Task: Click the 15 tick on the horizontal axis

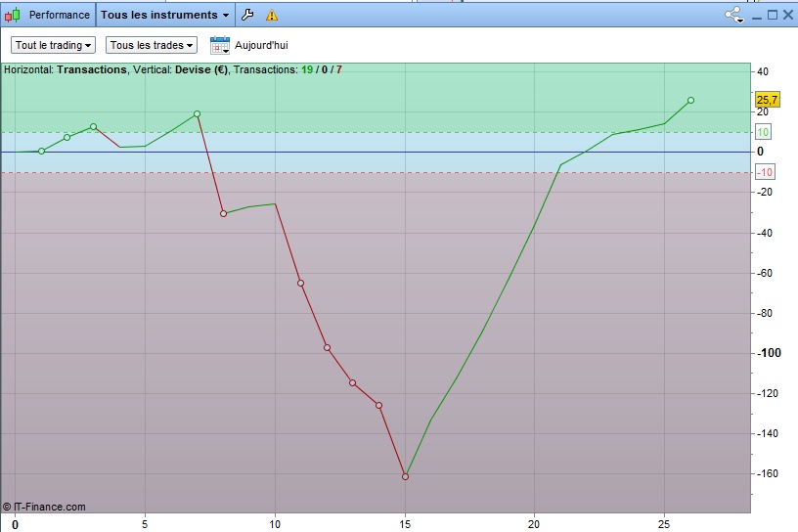Action: [405, 524]
